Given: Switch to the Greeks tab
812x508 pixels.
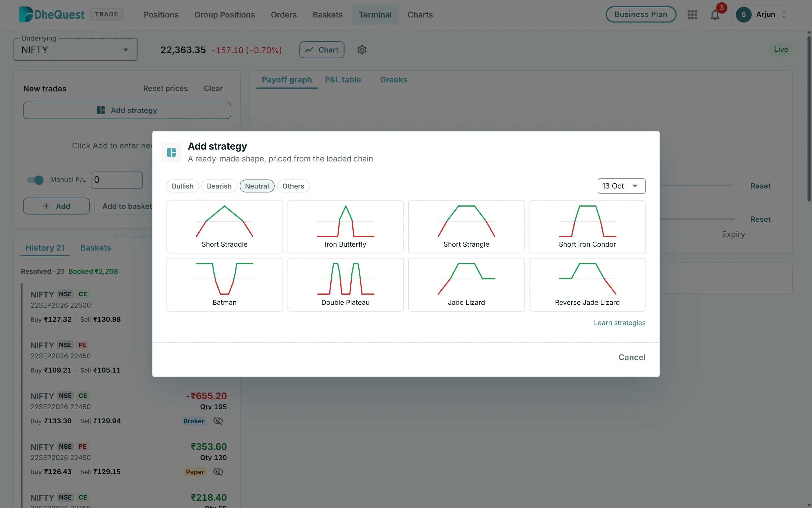Looking at the screenshot, I should click(x=394, y=80).
